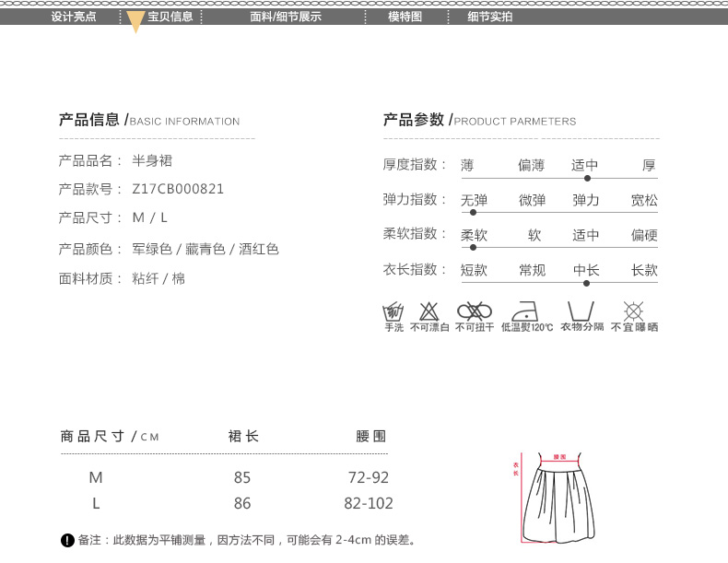Click the 衣长指数 slider marker
This screenshot has width=728, height=563.
586,282
